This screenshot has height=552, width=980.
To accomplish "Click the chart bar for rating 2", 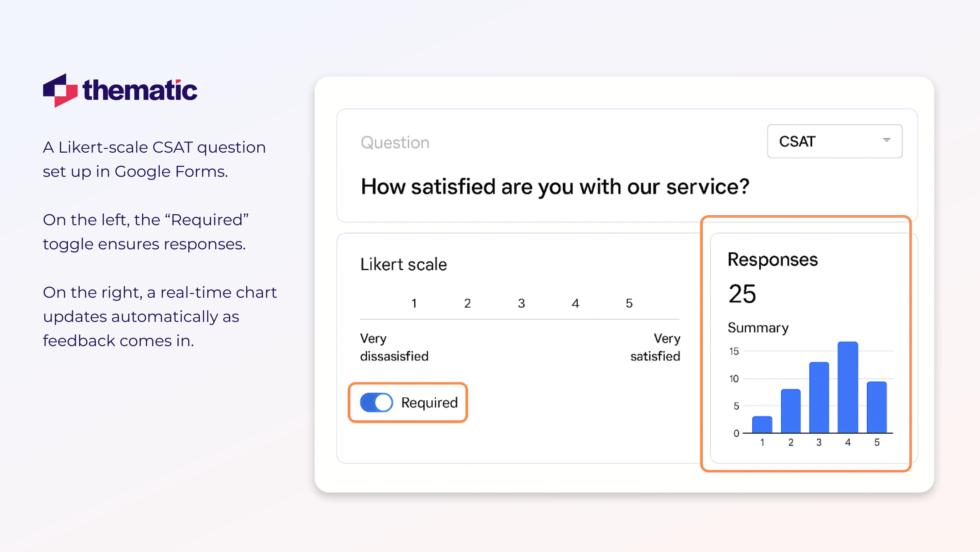I will pos(791,411).
